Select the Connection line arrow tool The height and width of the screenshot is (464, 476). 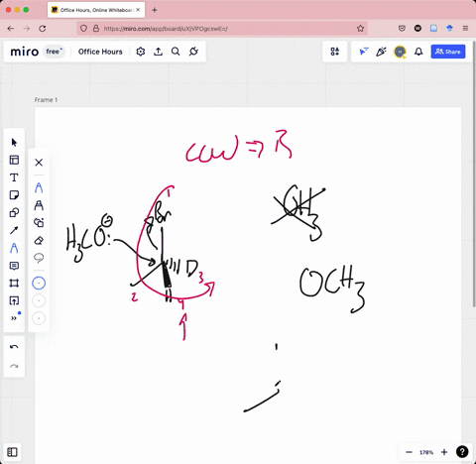click(x=14, y=230)
